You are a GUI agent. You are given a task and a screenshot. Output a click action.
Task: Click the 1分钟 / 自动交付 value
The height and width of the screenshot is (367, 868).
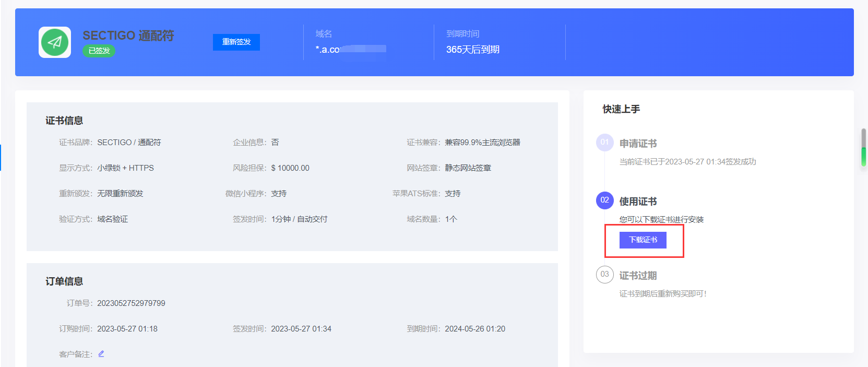click(299, 219)
